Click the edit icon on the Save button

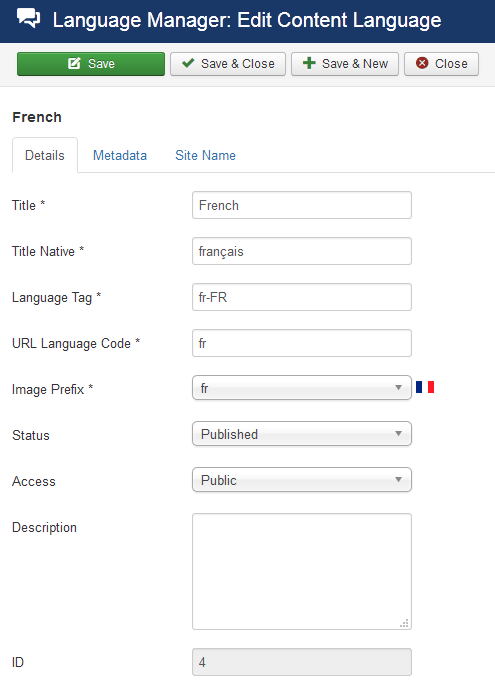[74, 63]
